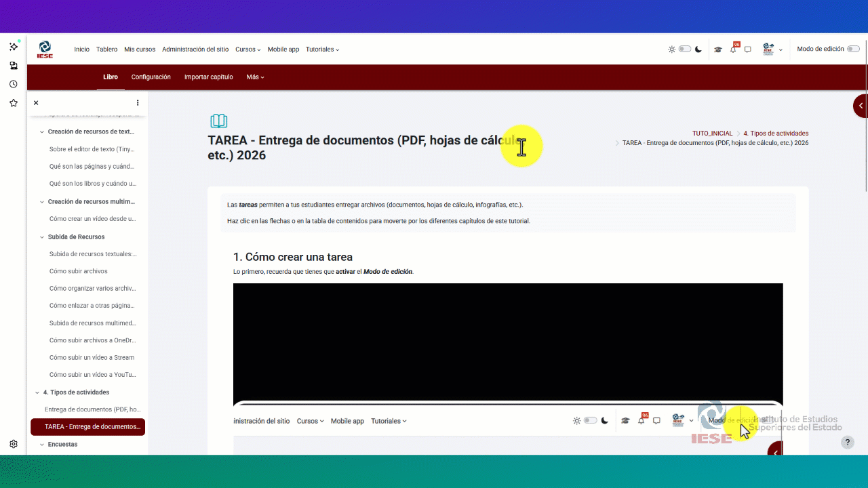
Task: Open the Más menu in the red bar
Action: (254, 77)
